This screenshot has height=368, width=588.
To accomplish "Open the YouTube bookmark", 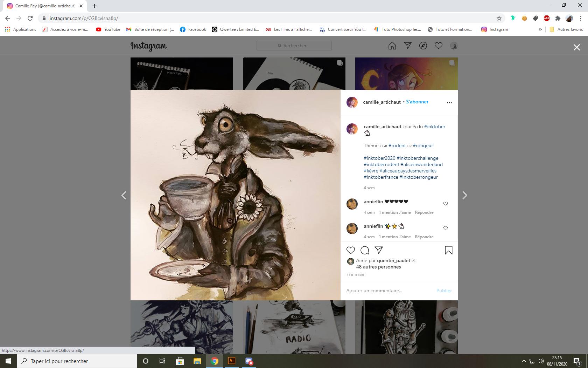I will 108,29.
